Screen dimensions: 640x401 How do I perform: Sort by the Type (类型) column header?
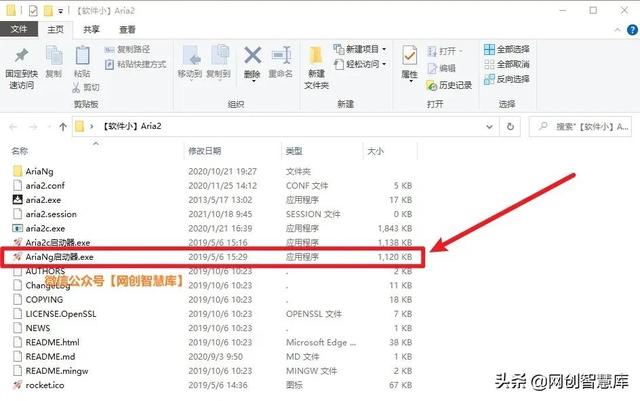tap(294, 151)
